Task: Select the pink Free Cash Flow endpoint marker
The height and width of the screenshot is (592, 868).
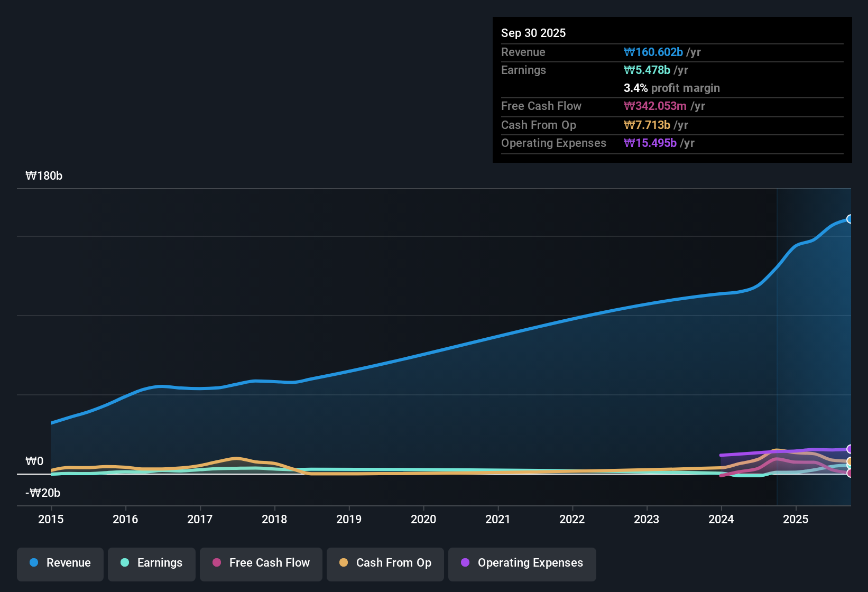Action: [850, 474]
